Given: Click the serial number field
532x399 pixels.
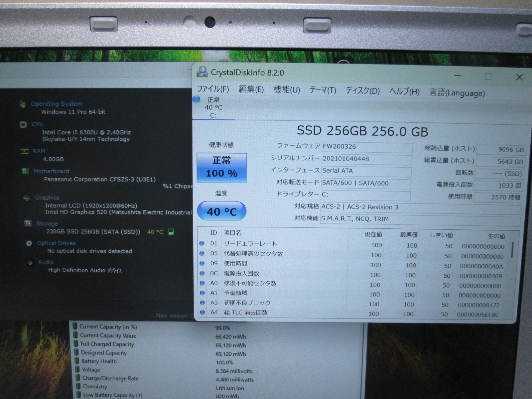Looking at the screenshot, I should pos(366,159).
